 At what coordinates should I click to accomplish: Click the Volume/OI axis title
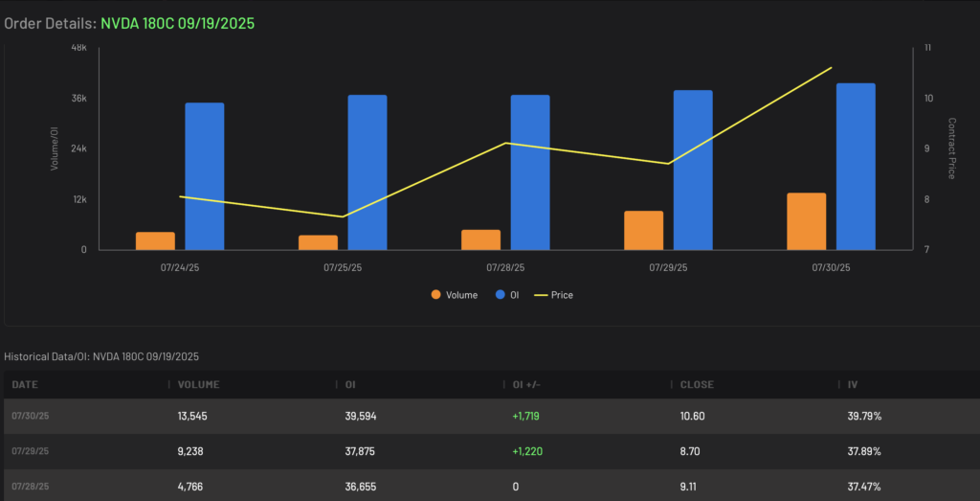tap(55, 148)
